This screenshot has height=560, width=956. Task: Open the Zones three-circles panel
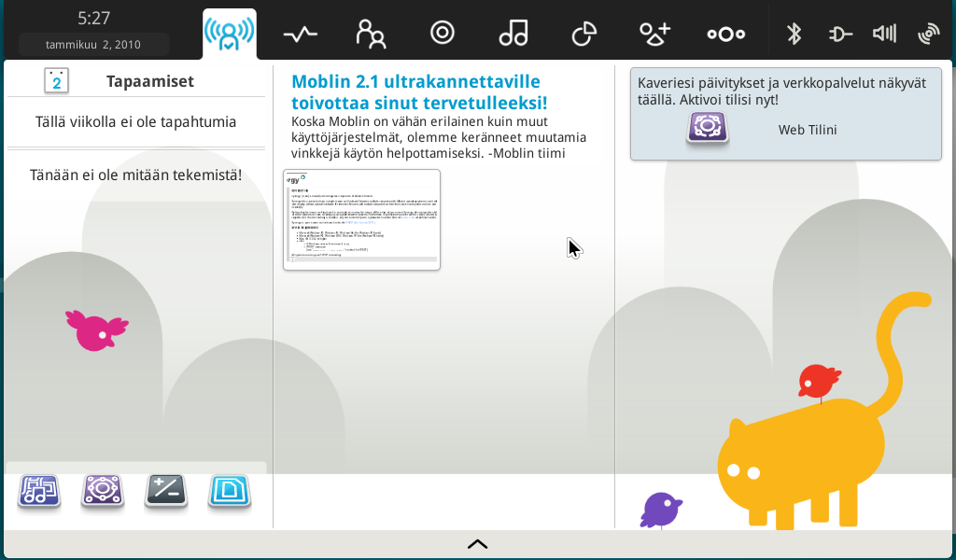pyautogui.click(x=726, y=35)
